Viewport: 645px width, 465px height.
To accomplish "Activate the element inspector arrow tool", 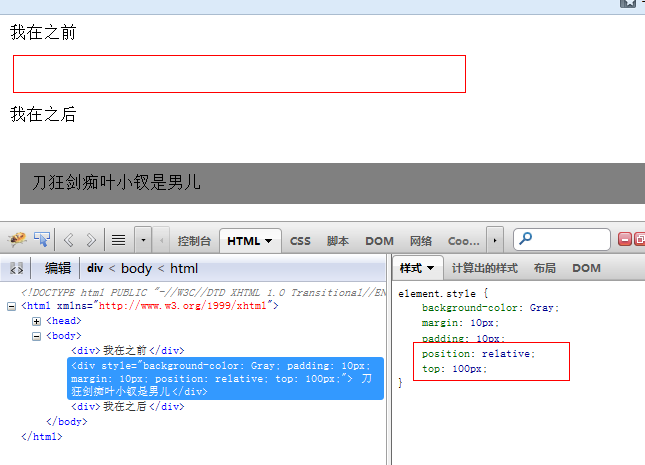I will tap(42, 239).
